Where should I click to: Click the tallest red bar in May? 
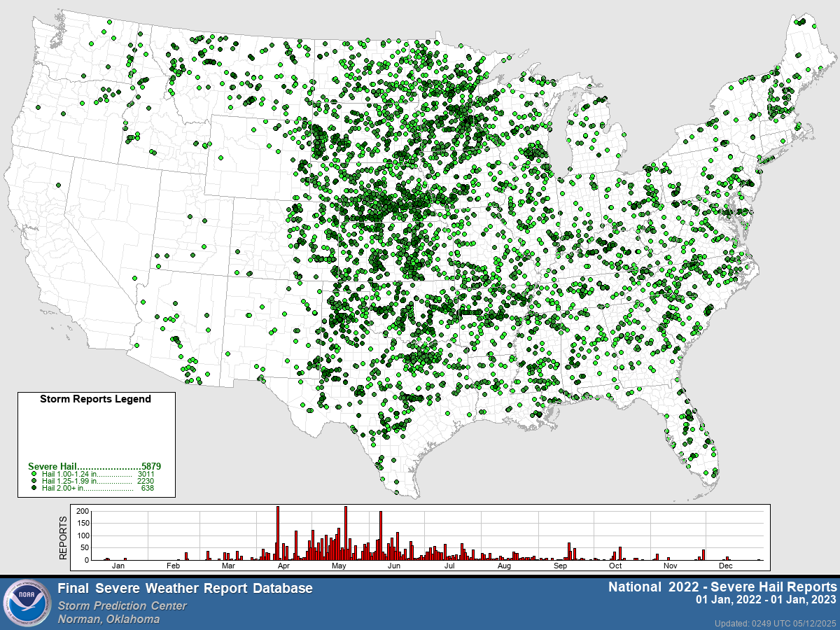[x=346, y=533]
